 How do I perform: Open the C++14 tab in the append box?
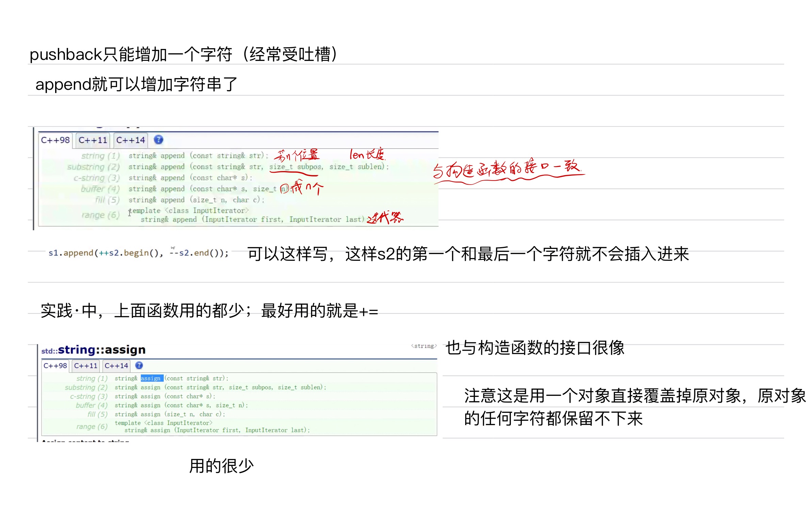[x=130, y=140]
